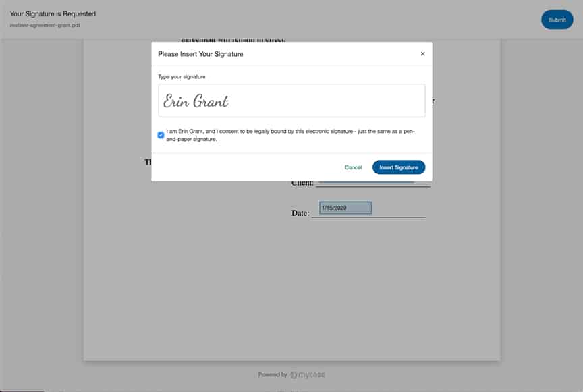Screen dimensions: 583x392
Task: Click the Date: label on the document
Action: [300, 213]
